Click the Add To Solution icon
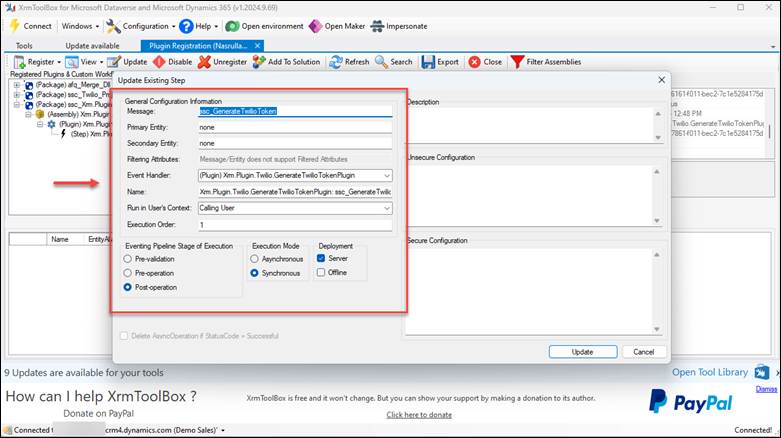 (x=259, y=62)
